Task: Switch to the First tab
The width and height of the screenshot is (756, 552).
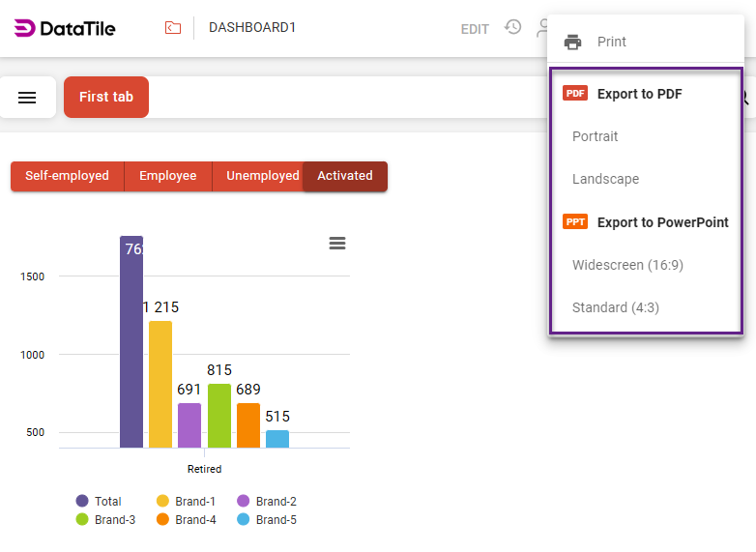Action: 106,97
